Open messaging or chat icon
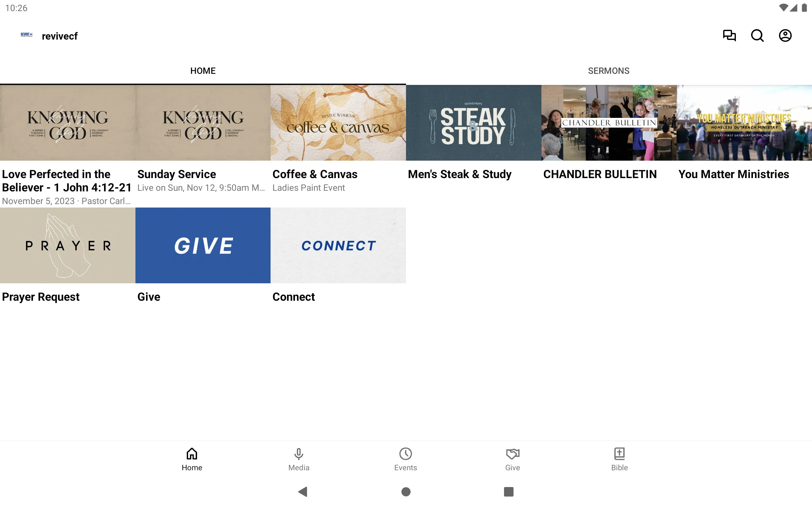 pyautogui.click(x=730, y=35)
